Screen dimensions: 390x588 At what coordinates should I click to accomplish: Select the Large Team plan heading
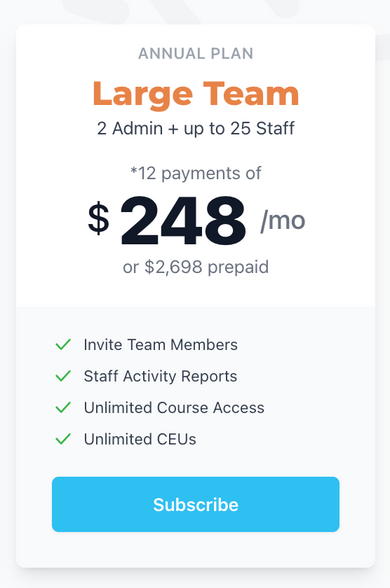point(195,95)
